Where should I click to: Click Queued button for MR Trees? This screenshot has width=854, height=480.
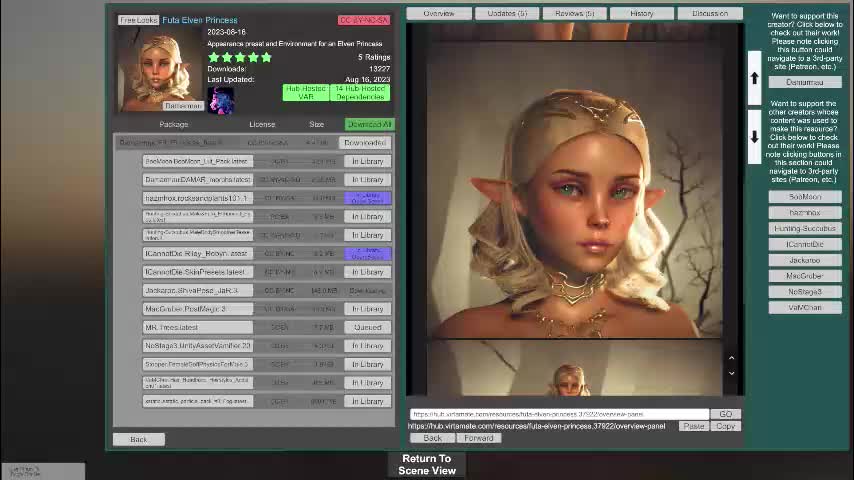(x=368, y=327)
